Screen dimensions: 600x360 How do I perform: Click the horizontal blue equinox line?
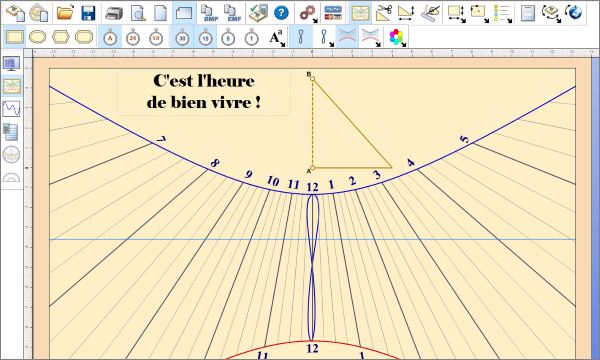click(x=312, y=239)
